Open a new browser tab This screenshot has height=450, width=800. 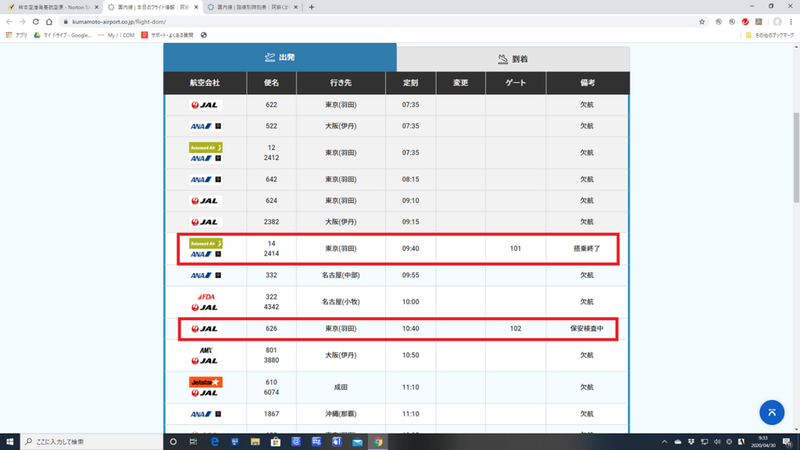click(x=311, y=7)
